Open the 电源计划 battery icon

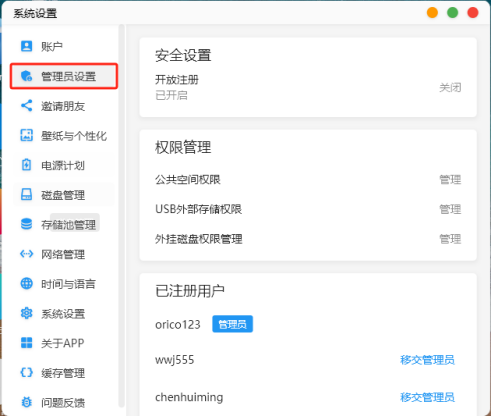pyautogui.click(x=27, y=165)
